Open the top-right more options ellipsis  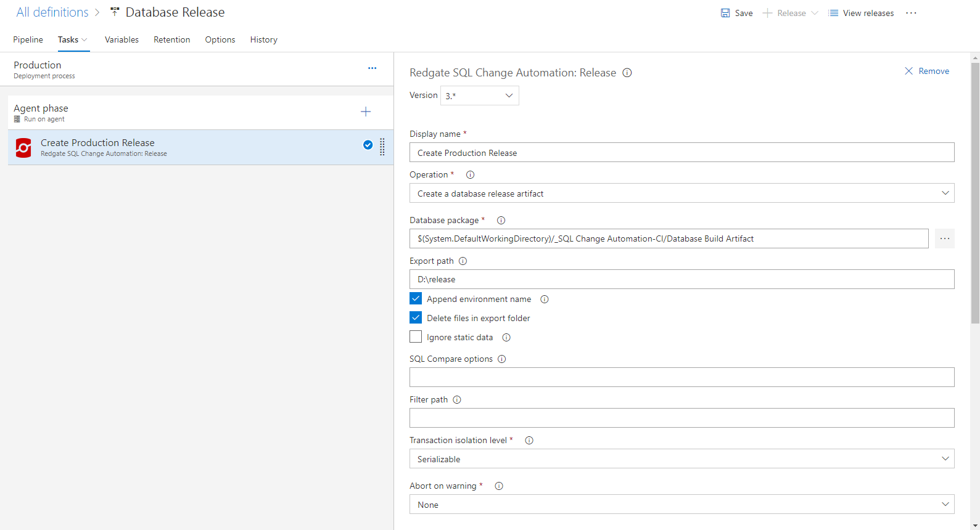point(911,13)
